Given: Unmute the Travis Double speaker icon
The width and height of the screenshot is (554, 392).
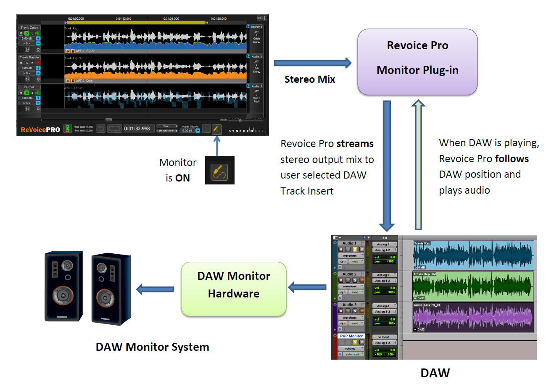Looking at the screenshot, I should 37,63.
